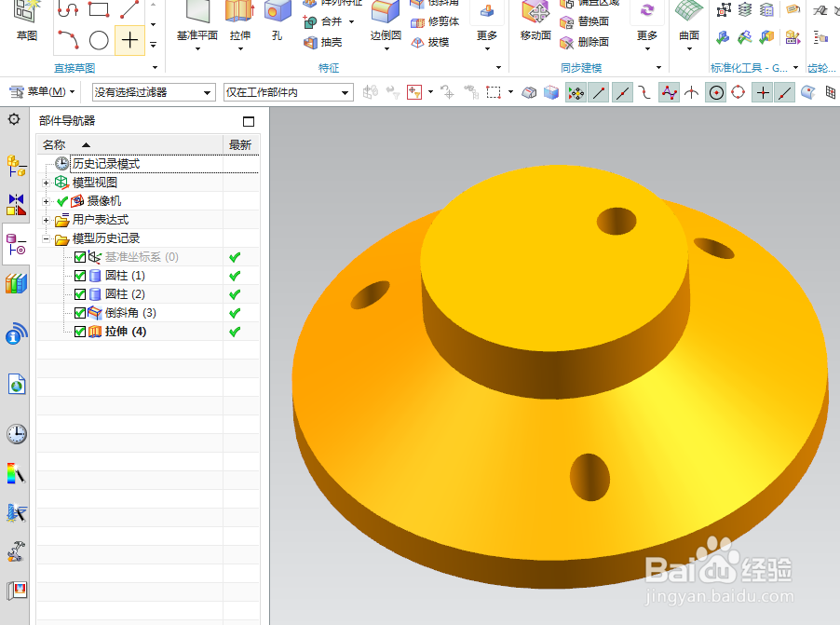
Task: Expand the 模型视图 tree node
Action: click(46, 183)
